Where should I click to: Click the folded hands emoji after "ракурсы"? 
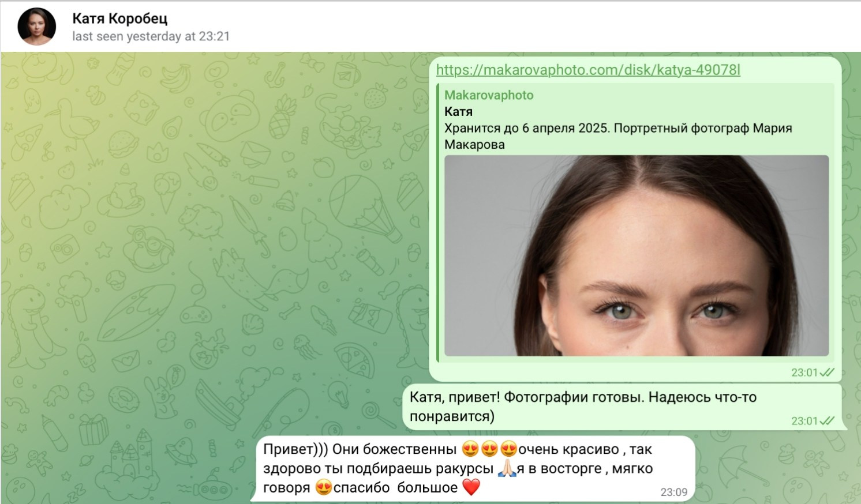click(x=507, y=469)
